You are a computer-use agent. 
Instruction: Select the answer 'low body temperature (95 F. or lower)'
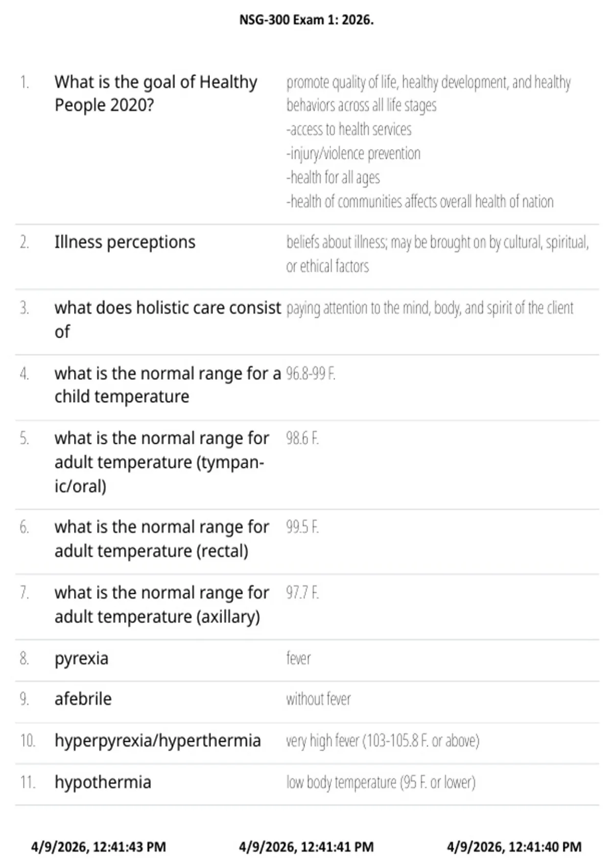pyautogui.click(x=381, y=782)
